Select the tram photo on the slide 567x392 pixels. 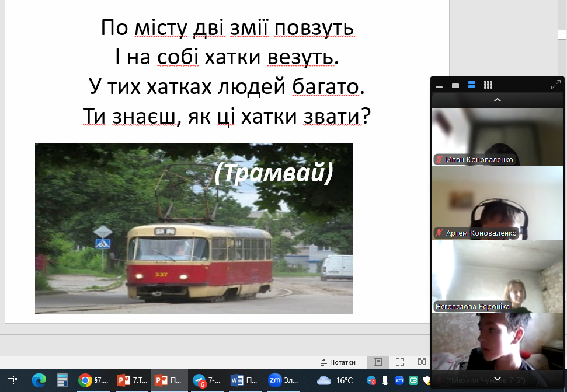[x=194, y=228]
